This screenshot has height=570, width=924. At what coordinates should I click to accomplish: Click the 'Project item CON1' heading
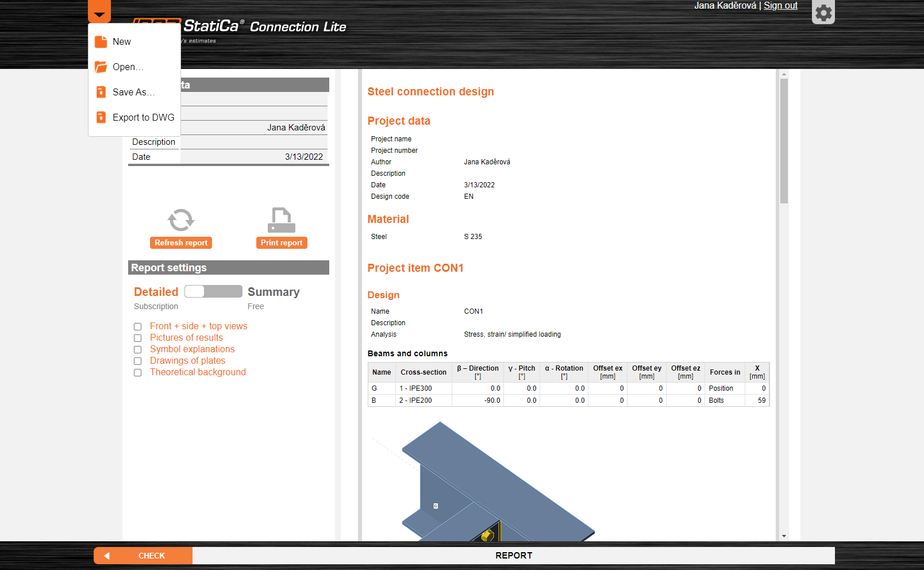(415, 268)
